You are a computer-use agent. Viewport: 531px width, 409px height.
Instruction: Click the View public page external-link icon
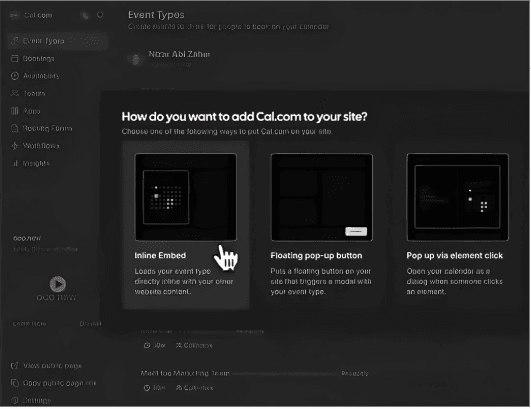[14, 366]
